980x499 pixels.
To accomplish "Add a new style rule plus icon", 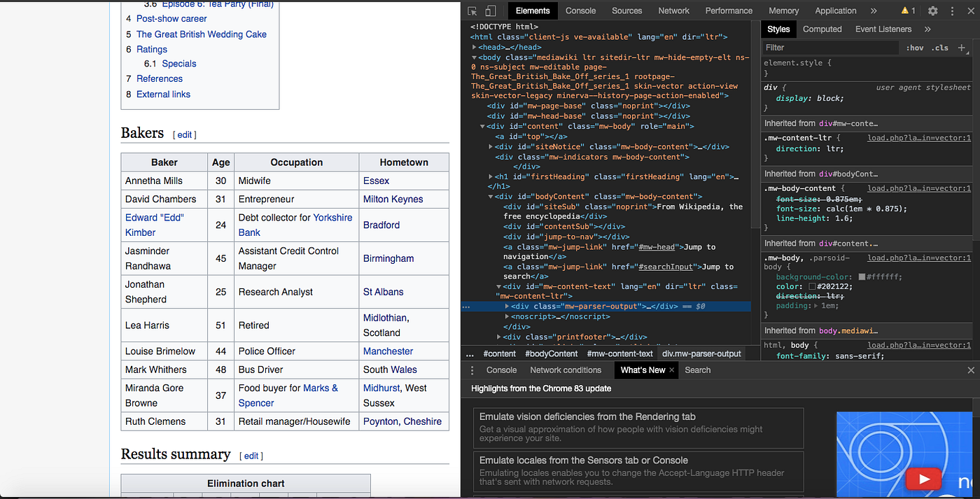I will click(962, 48).
